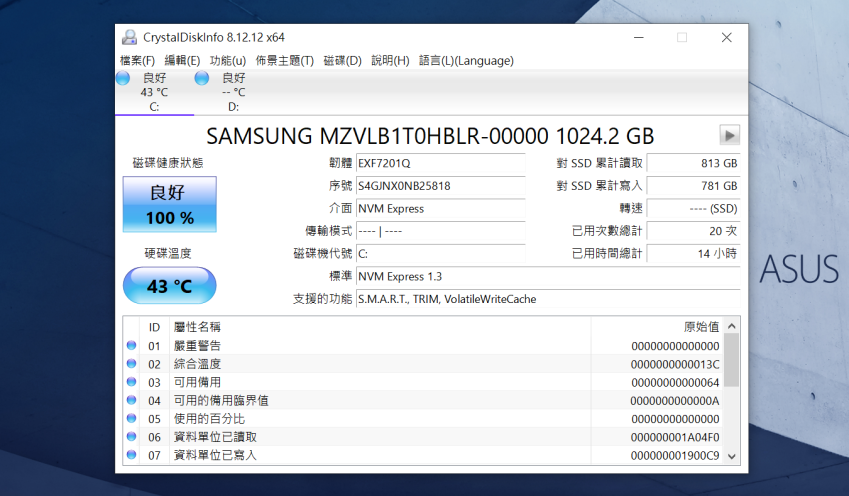This screenshot has width=849, height=496.
Task: Click the 屬性名稱 column header
Action: pos(381,327)
